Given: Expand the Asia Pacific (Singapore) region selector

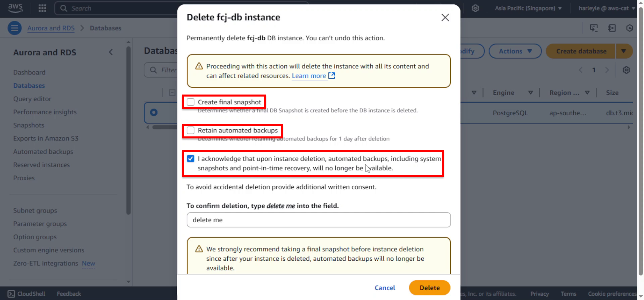Looking at the screenshot, I should [x=528, y=8].
